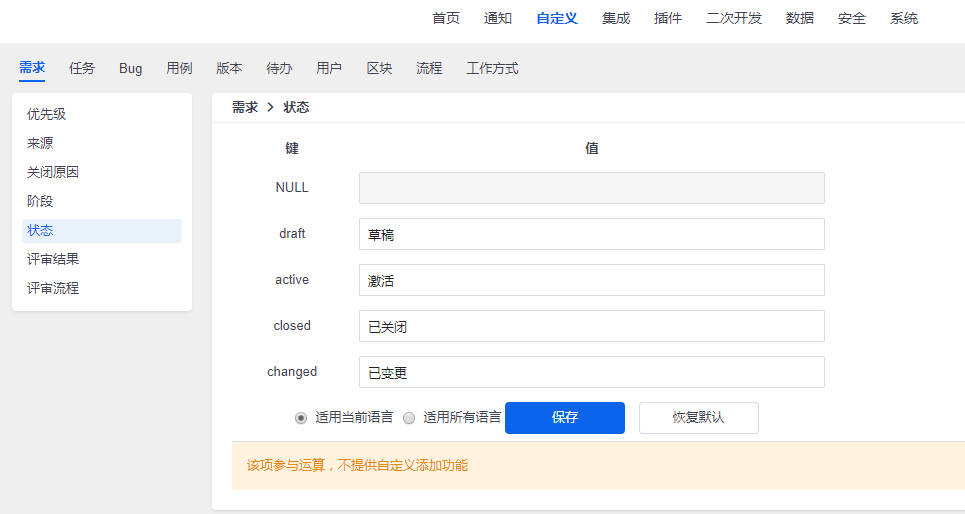Open the 工作方式 tab
965x514 pixels.
tap(492, 68)
